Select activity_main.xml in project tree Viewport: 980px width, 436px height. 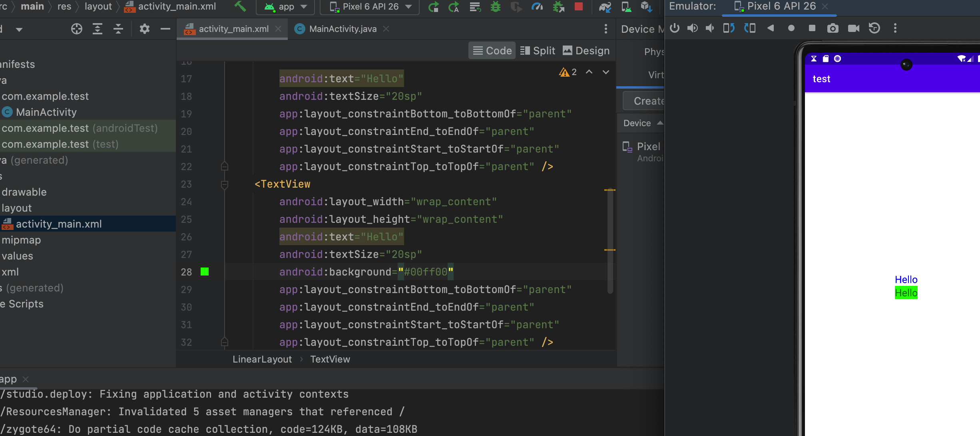point(58,224)
